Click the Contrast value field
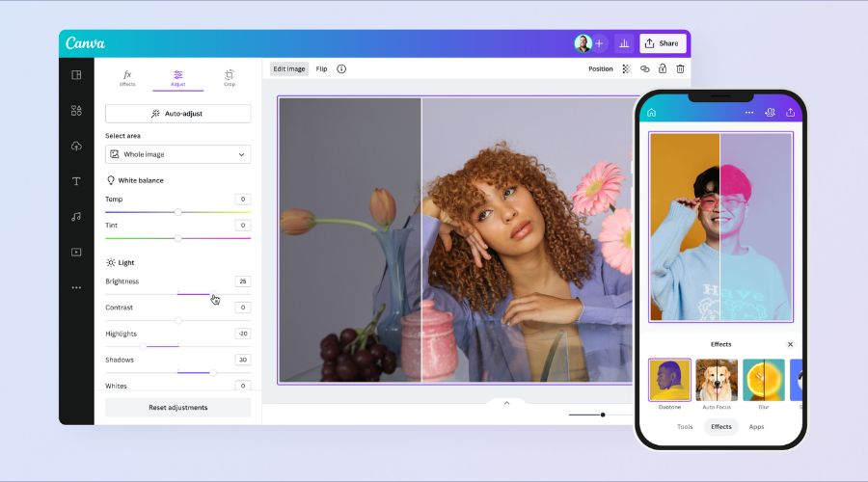 [242, 308]
